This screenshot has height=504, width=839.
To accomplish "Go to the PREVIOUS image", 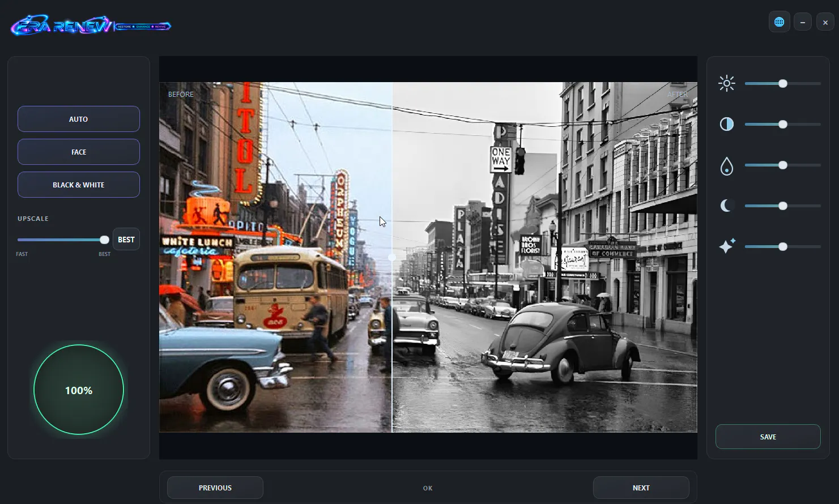I will [215, 488].
